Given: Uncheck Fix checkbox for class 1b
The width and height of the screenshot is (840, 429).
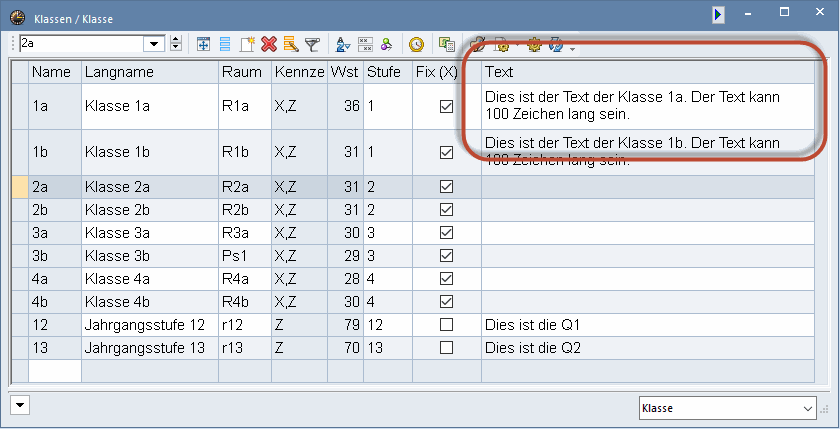Looking at the screenshot, I should tap(446, 153).
